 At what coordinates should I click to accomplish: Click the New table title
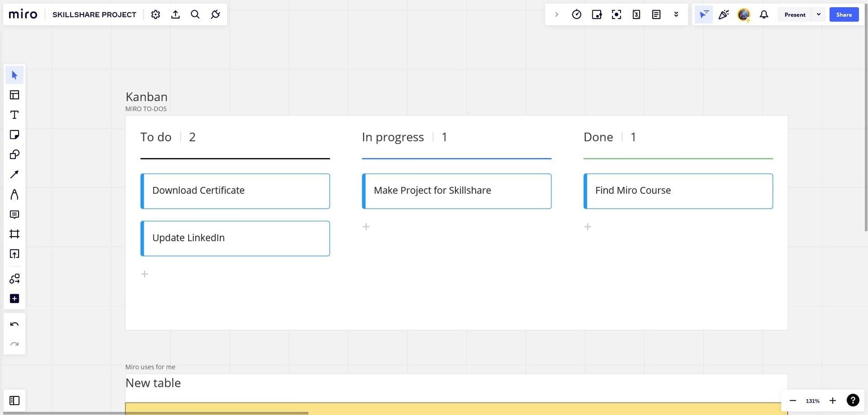(153, 383)
